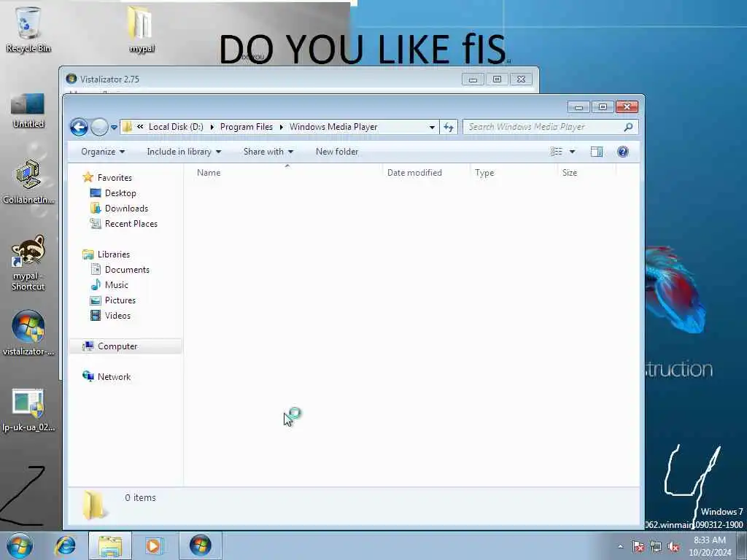
Task: Launch Internet Explorer from the taskbar
Action: click(65, 545)
